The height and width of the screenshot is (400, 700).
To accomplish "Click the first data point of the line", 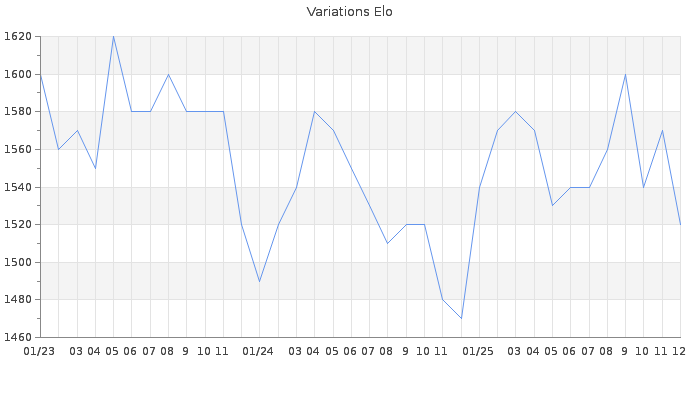I will (x=40, y=74).
